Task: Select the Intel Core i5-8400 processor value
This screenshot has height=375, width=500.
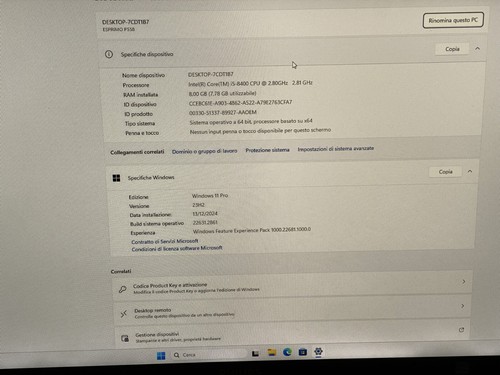Action: pyautogui.click(x=250, y=83)
